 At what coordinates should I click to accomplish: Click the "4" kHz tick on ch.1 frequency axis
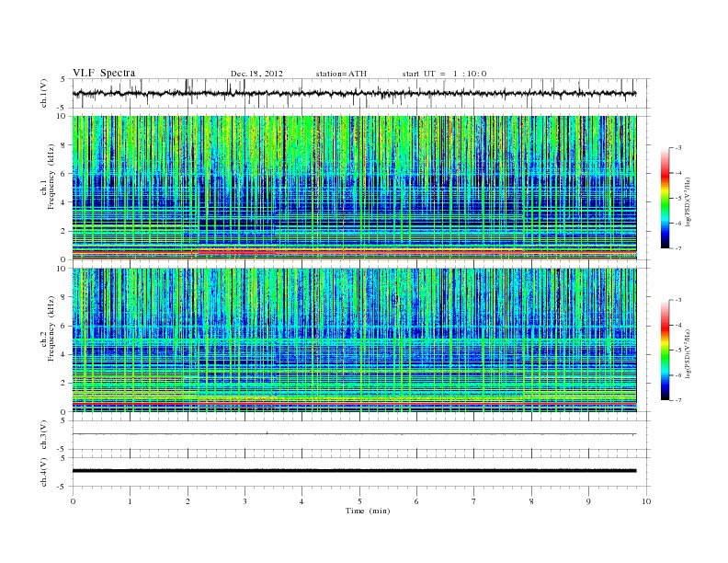63,202
